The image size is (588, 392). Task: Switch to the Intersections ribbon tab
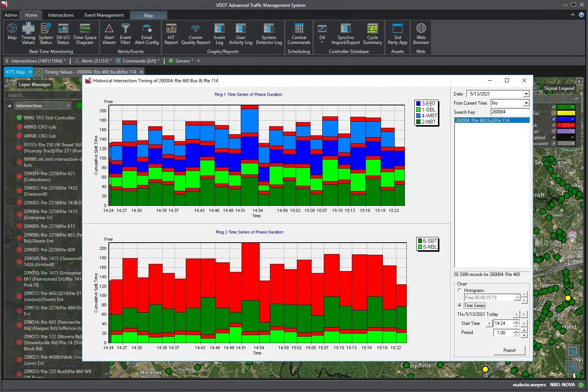click(61, 15)
